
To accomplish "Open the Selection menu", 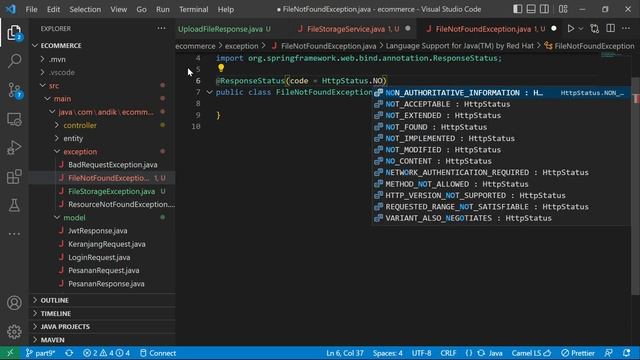I will 85,9.
